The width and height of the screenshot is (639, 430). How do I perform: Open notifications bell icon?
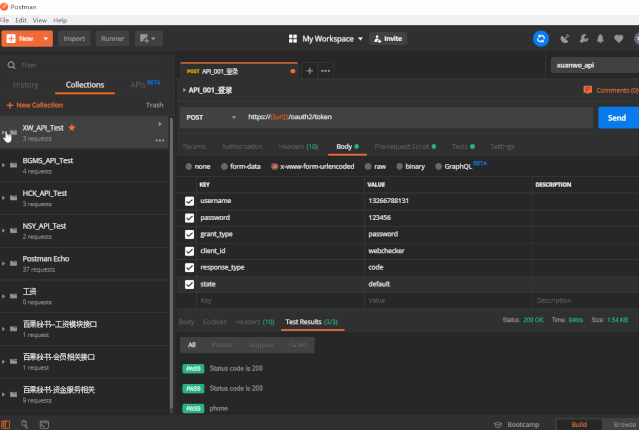pyautogui.click(x=600, y=39)
